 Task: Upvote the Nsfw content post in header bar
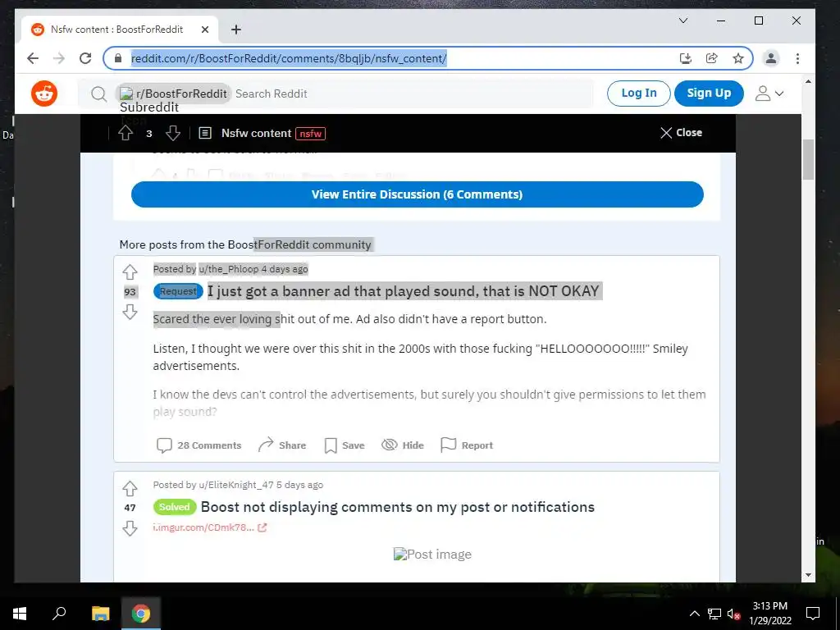(126, 133)
